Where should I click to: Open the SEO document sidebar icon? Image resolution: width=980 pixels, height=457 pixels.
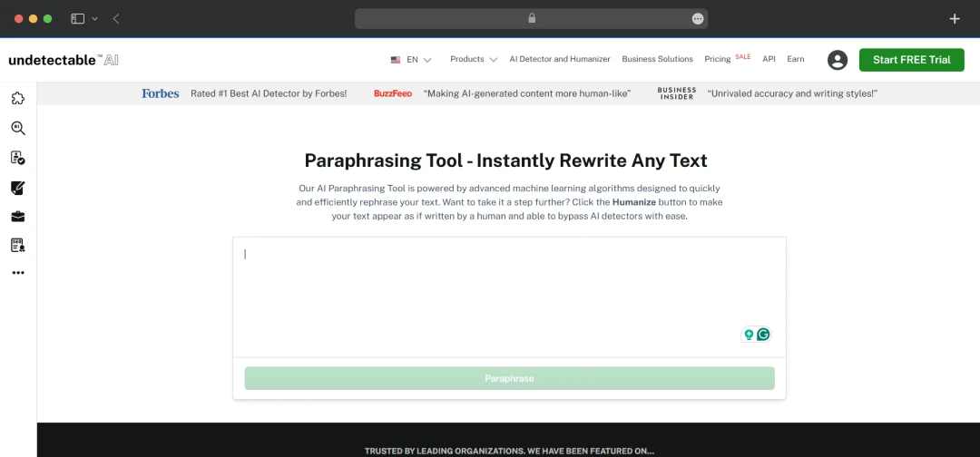tap(18, 246)
